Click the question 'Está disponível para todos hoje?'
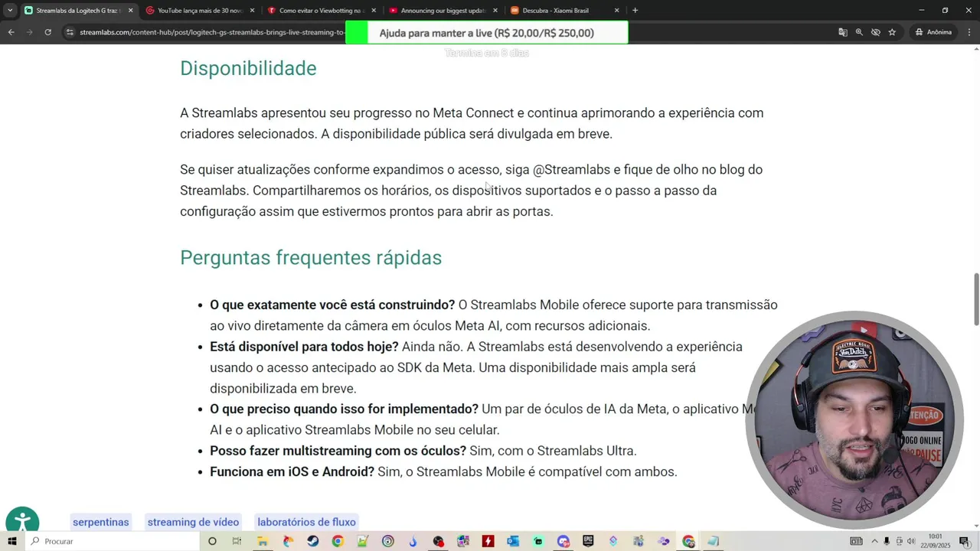This screenshot has height=551, width=980. [x=304, y=347]
